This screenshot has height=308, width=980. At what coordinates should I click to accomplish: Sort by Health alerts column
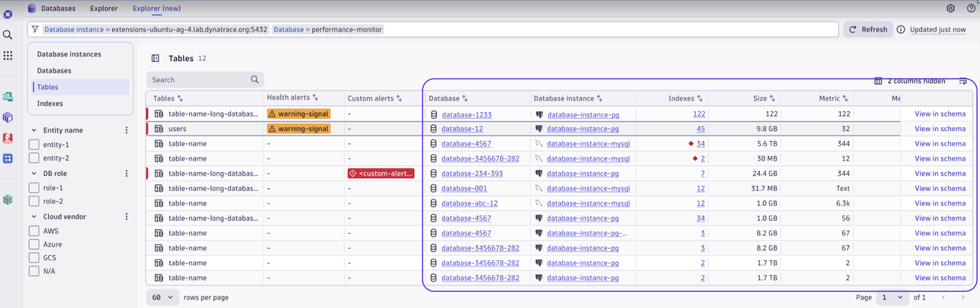click(x=315, y=97)
